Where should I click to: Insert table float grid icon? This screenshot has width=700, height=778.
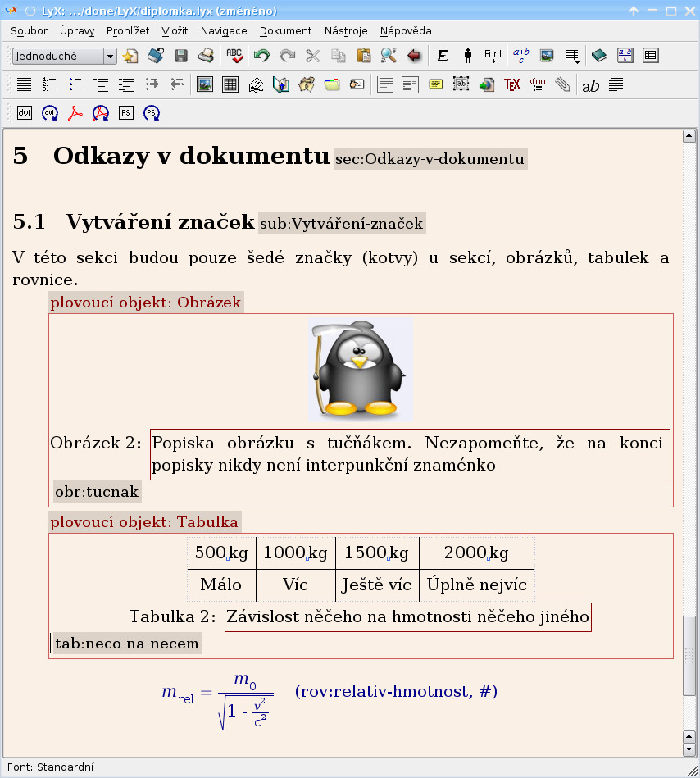pos(230,84)
